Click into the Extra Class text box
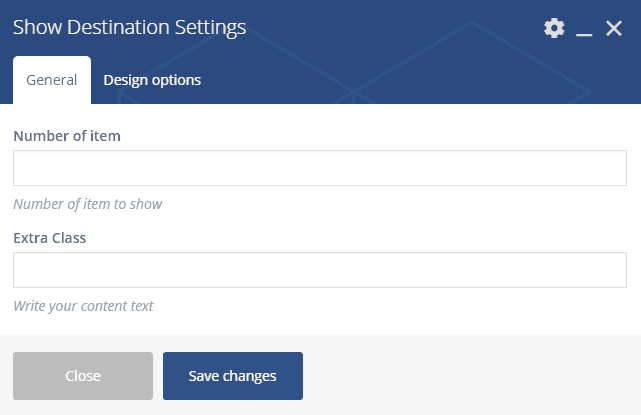641x415 pixels. (x=320, y=270)
